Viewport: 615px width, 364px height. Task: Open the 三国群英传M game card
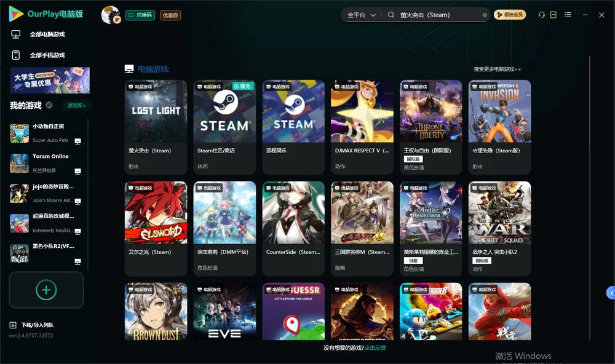point(362,229)
